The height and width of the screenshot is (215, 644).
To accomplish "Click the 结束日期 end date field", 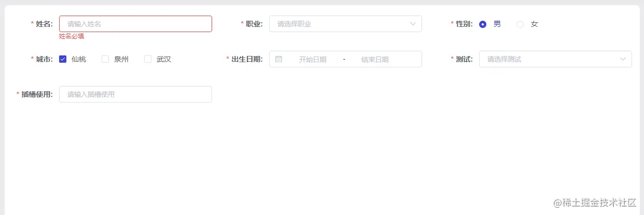I will coord(375,59).
